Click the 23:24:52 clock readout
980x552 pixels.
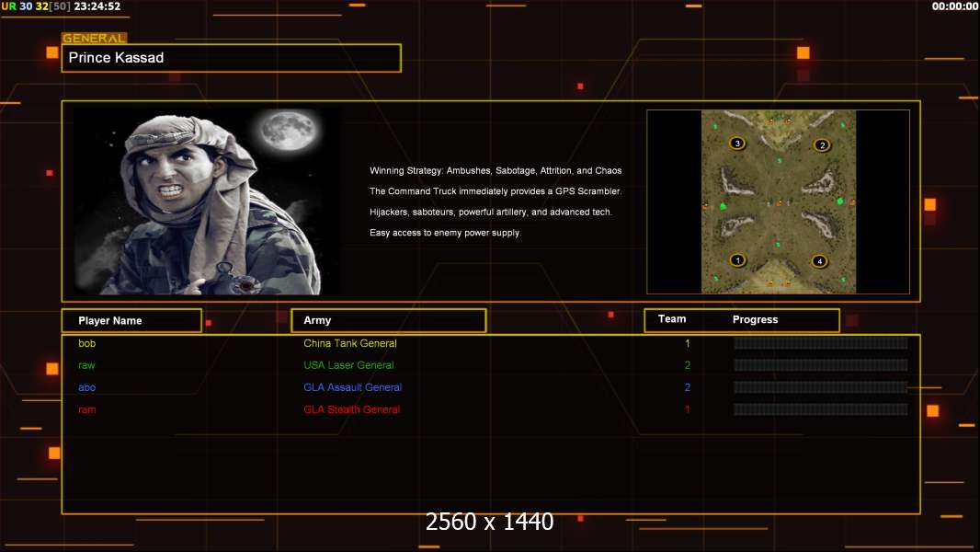coord(97,6)
